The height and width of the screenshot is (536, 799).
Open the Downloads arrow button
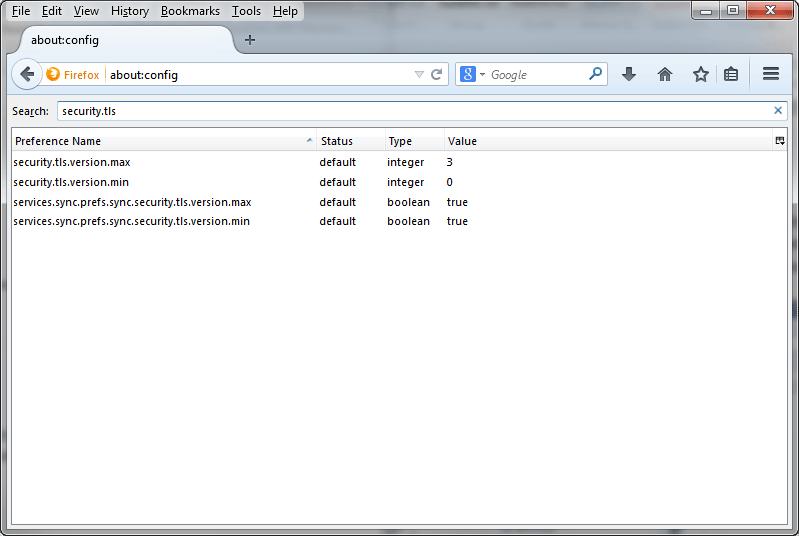click(x=629, y=74)
